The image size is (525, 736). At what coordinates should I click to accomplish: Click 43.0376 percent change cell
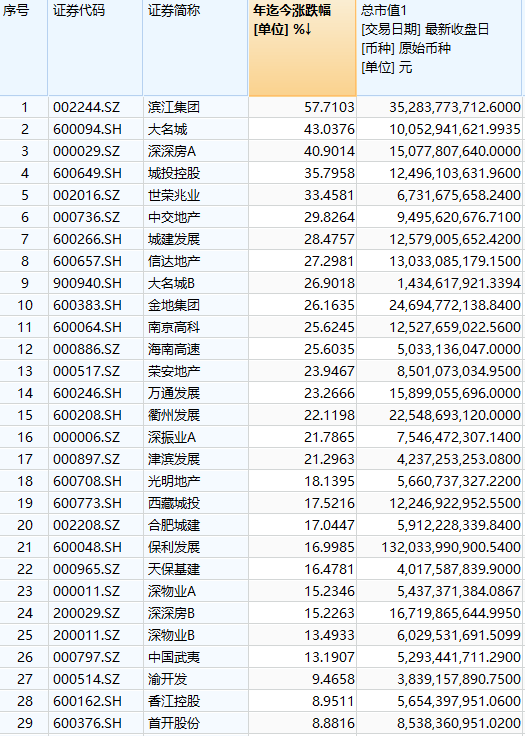coord(302,129)
